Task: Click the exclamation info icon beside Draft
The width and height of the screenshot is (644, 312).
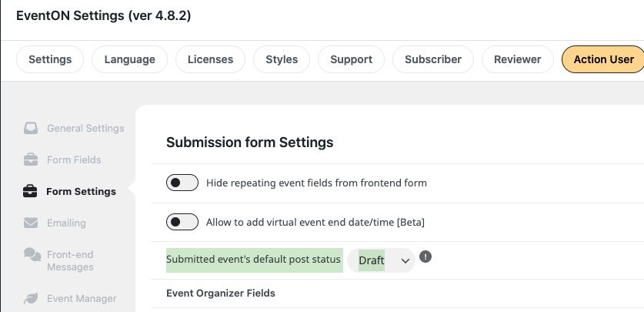Action: pos(425,257)
